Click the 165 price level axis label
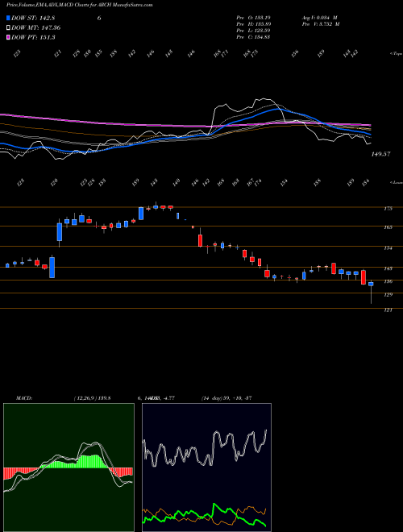Image resolution: width=403 pixels, height=532 pixels. pyautogui.click(x=388, y=227)
